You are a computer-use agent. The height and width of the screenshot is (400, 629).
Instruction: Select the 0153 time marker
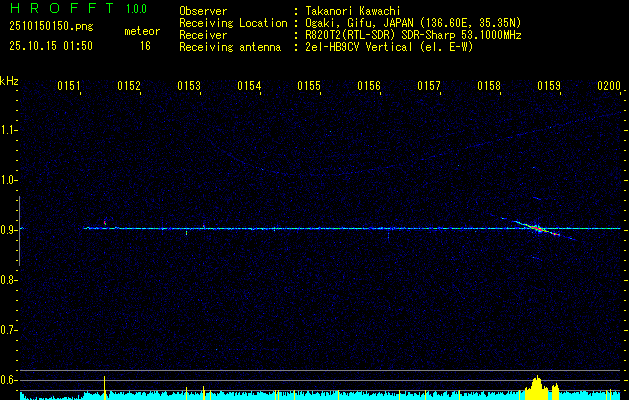tap(189, 87)
